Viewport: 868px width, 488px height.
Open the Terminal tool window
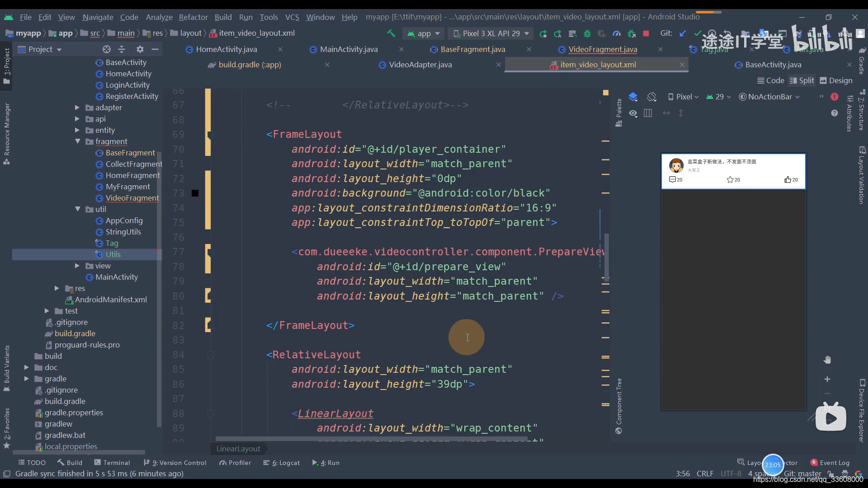pyautogui.click(x=112, y=463)
